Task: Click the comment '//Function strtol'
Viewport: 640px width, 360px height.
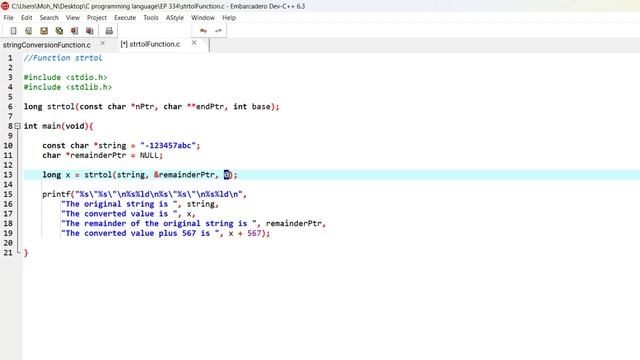Action: tap(63, 58)
